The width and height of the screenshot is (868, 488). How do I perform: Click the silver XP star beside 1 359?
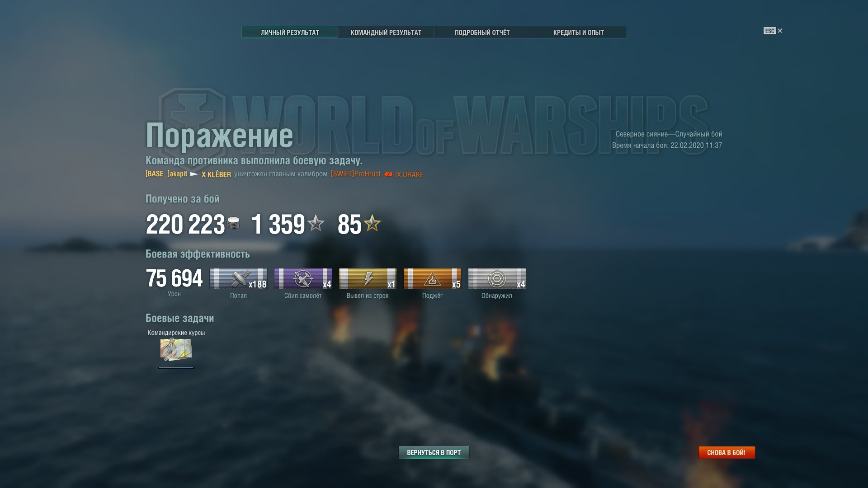click(x=316, y=223)
